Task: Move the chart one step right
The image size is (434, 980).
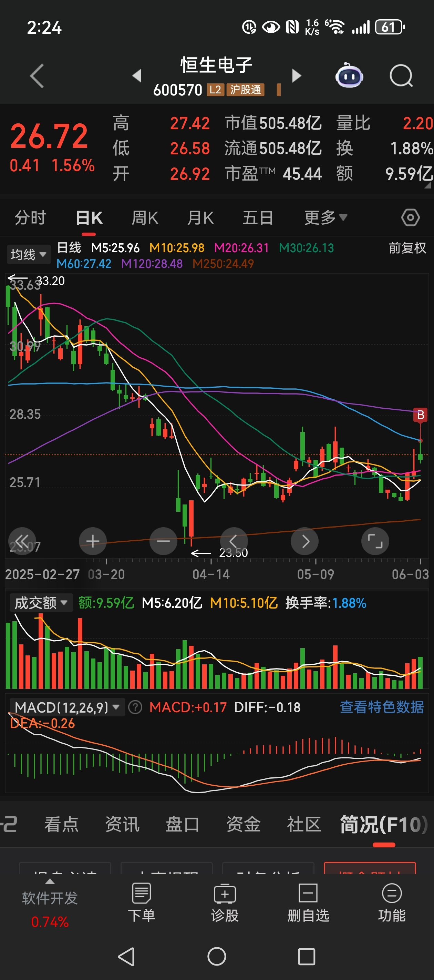Action: pyautogui.click(x=305, y=541)
